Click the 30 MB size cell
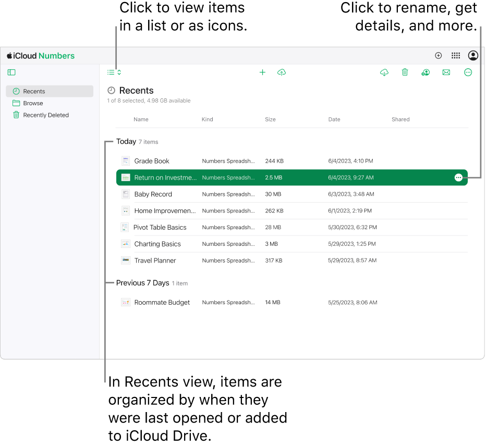This screenshot has width=486, height=448. click(273, 194)
